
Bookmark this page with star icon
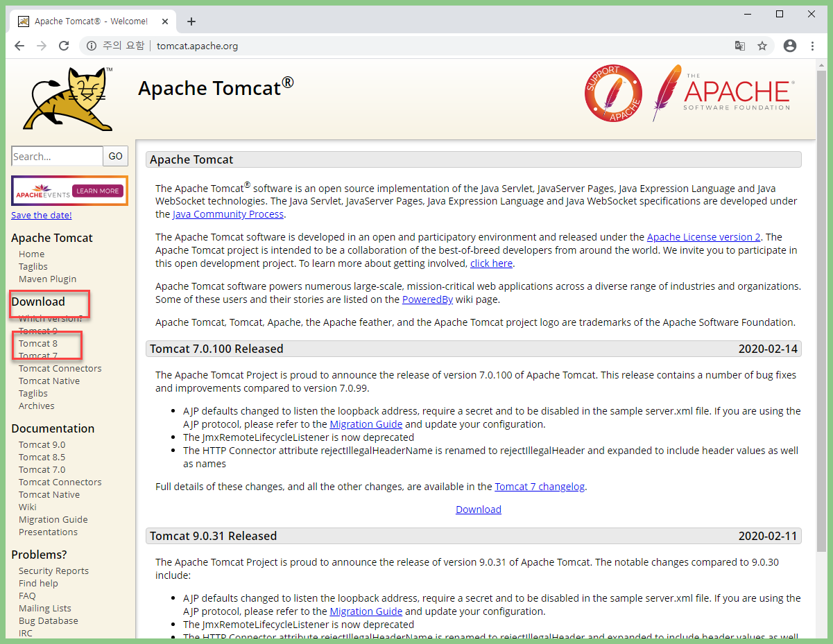(x=762, y=46)
